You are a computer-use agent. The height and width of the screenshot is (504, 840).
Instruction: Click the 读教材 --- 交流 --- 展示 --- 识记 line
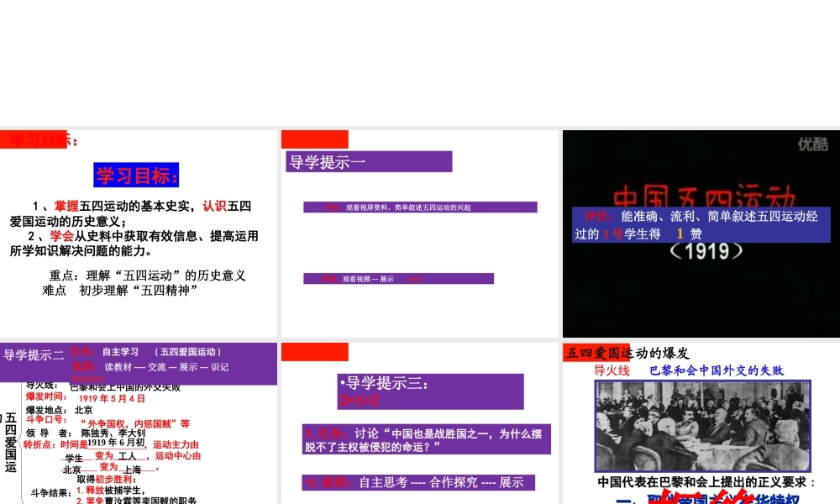click(150, 367)
